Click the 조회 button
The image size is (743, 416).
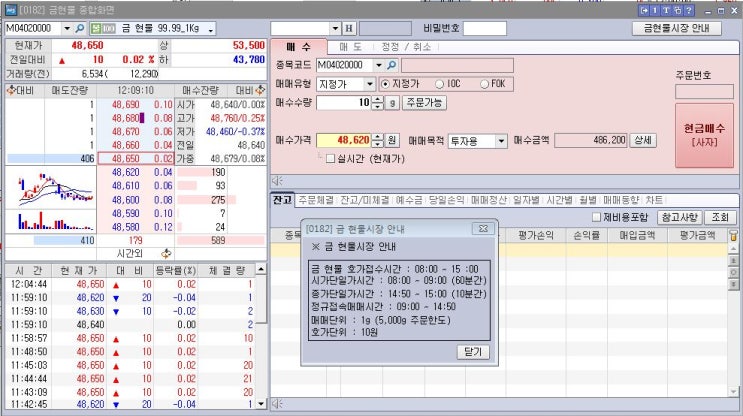[x=720, y=217]
